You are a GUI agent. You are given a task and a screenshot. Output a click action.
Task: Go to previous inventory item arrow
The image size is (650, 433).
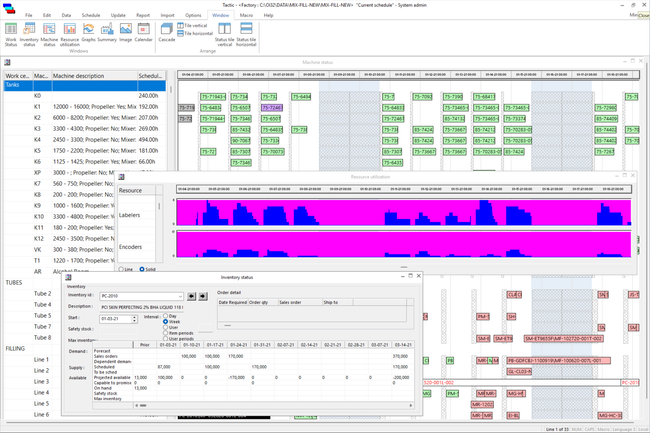(193, 295)
